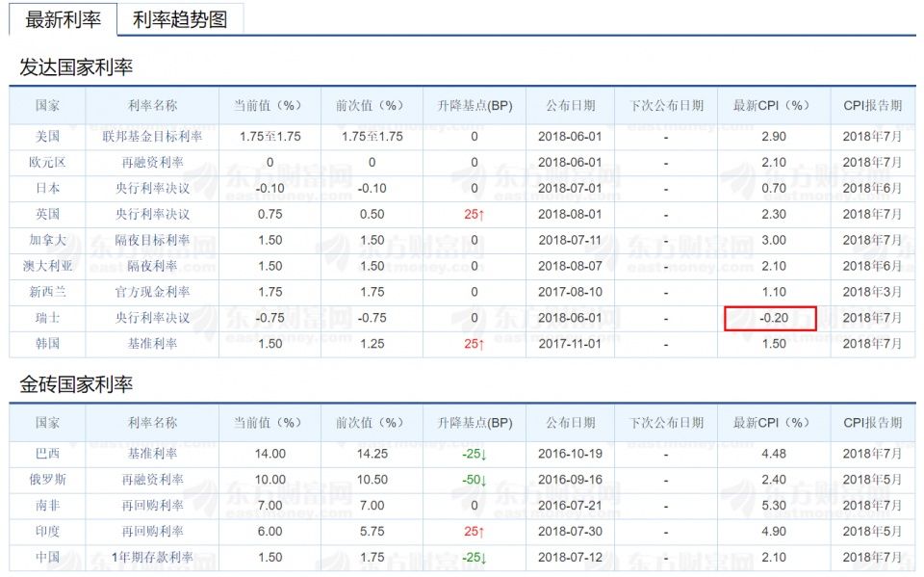Select the highlighted -0.20 CPI value for 瑞士
This screenshot has height=577, width=924.
(x=773, y=318)
